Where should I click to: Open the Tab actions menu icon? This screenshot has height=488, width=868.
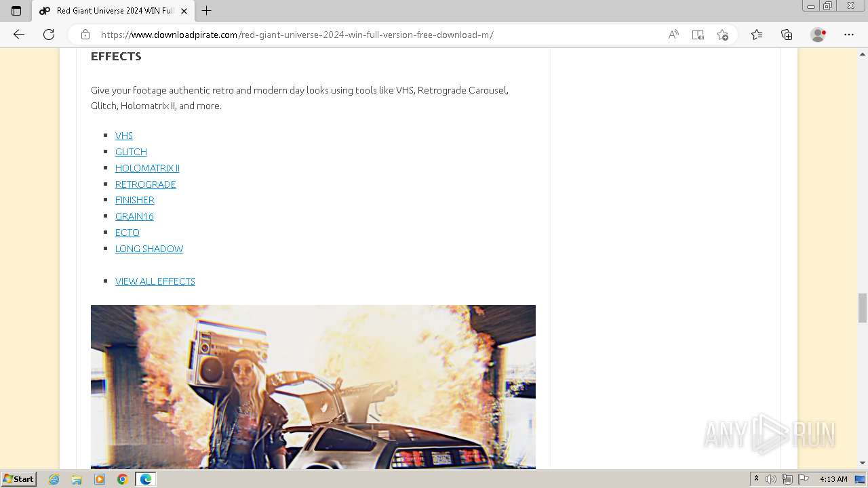pos(16,11)
